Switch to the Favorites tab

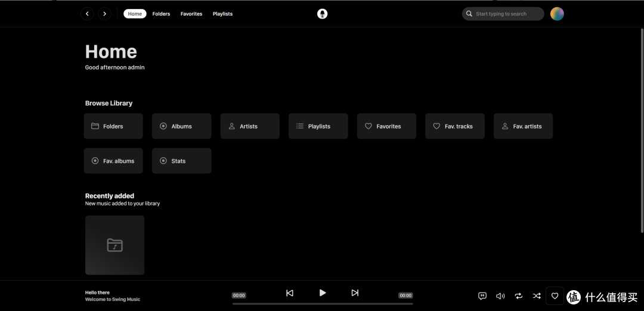coord(191,14)
